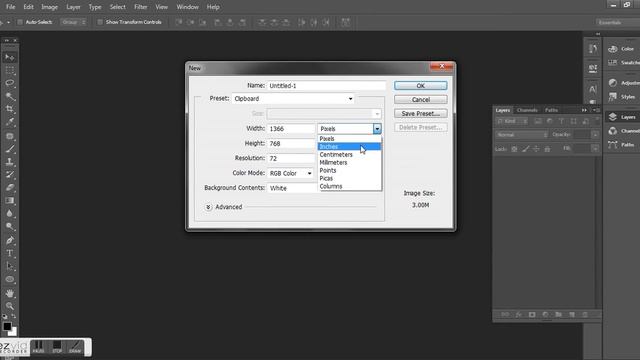Open the Color panel icon

[613, 49]
